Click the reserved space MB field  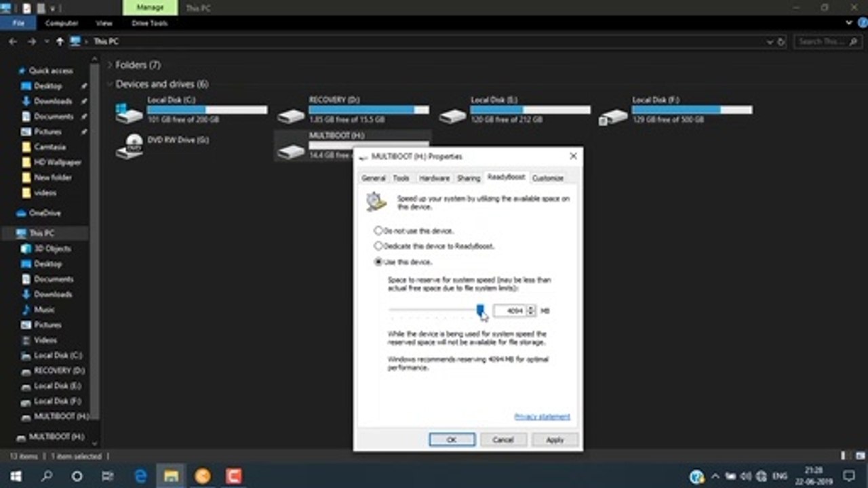[510, 310]
